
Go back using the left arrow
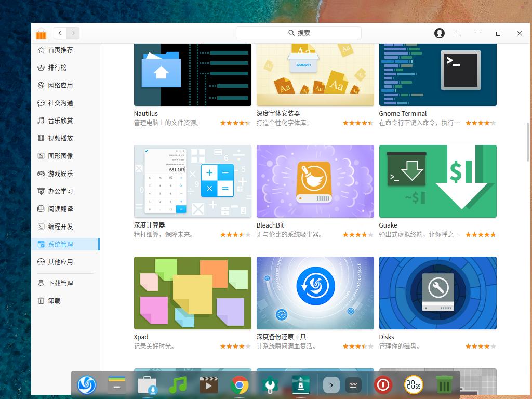60,33
